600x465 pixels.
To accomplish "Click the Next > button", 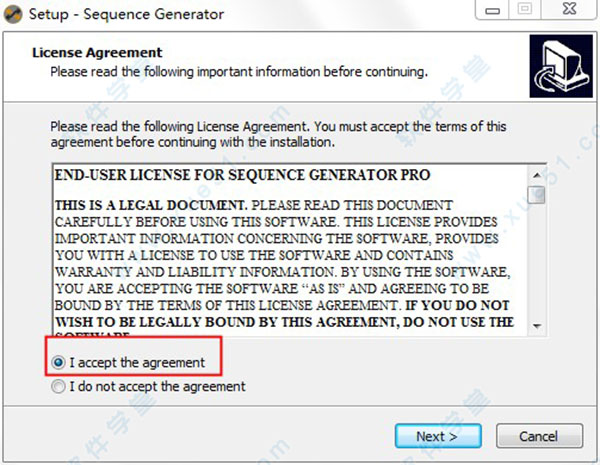I will pos(438,436).
